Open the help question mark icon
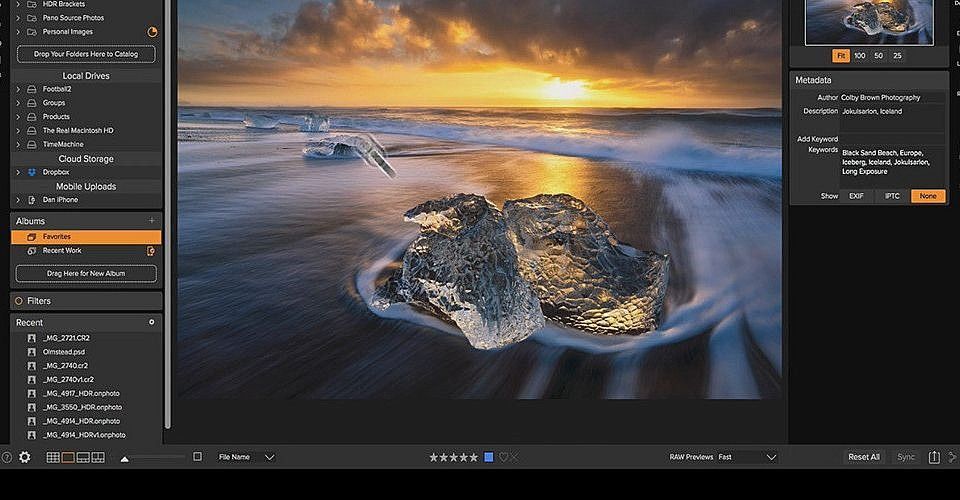The height and width of the screenshot is (500, 960). (6, 457)
